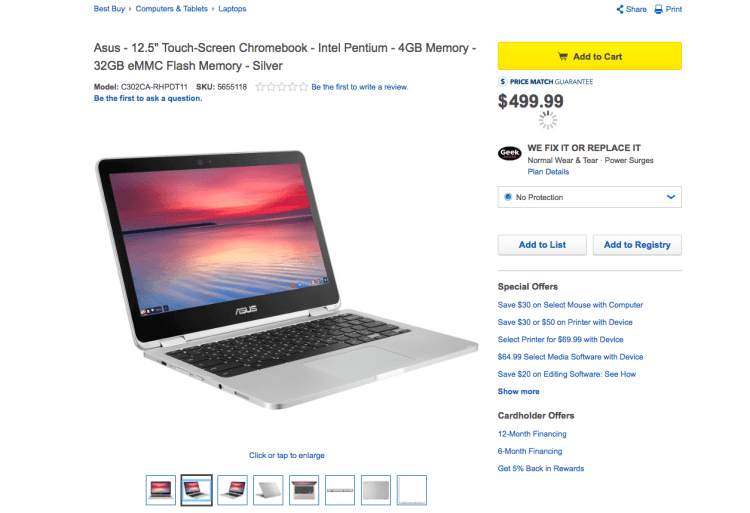This screenshot has width=750, height=513.
Task: Click the Print printer icon
Action: click(659, 9)
